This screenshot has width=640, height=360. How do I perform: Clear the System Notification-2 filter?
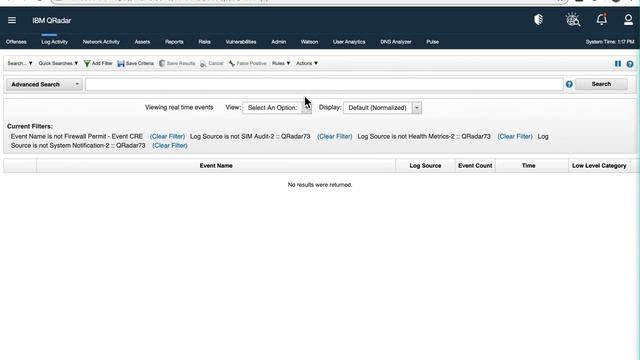click(x=170, y=145)
